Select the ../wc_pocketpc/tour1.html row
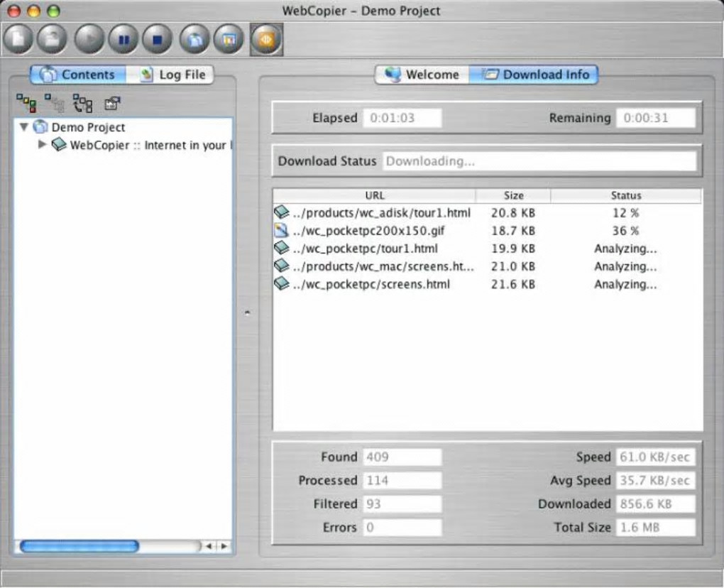 pyautogui.click(x=487, y=249)
